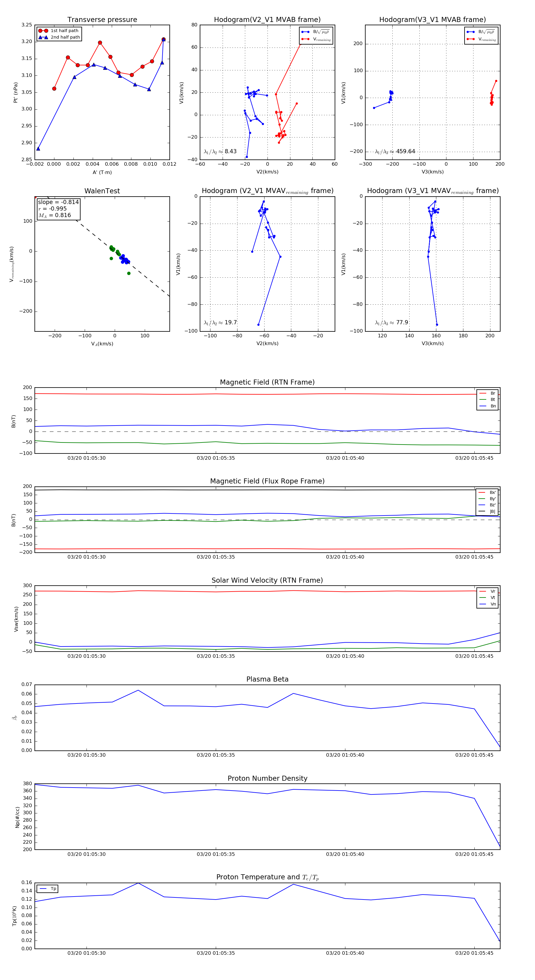Viewport: 535px width, 980px height.
Task: Select the 'Vr' legend entry
Action: tap(487, 591)
